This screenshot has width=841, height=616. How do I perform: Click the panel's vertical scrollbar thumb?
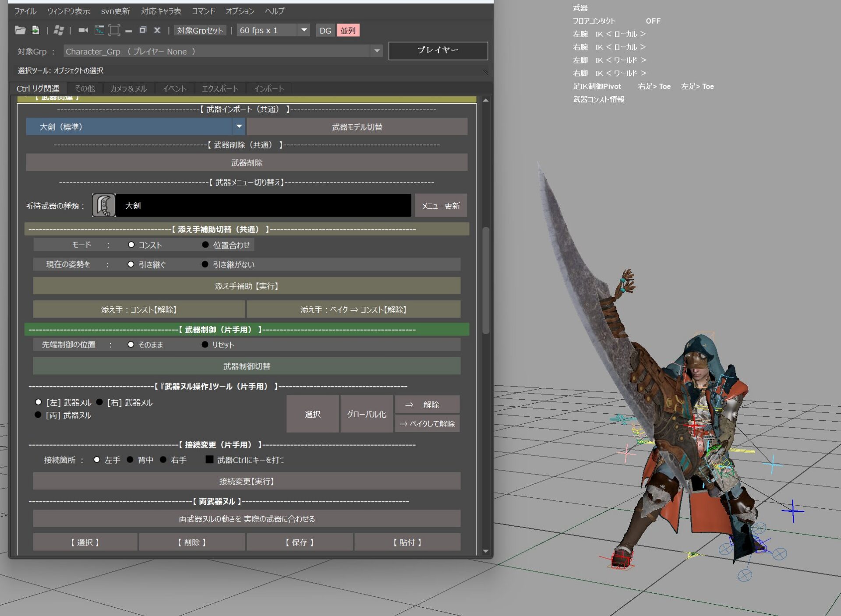coord(485,280)
